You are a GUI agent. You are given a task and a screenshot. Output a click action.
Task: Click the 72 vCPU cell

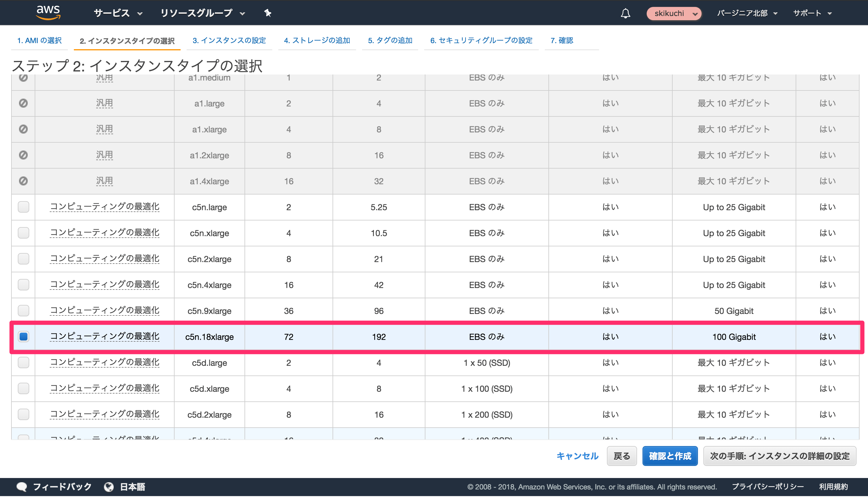pos(289,337)
